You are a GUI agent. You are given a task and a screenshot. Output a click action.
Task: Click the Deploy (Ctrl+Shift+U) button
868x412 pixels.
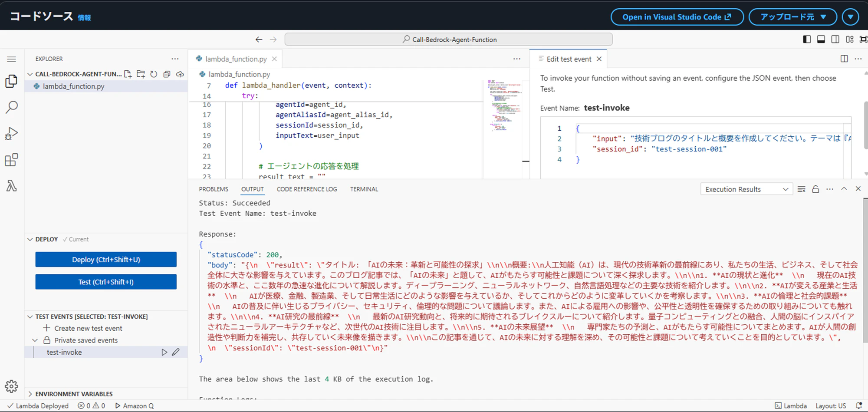pos(106,260)
